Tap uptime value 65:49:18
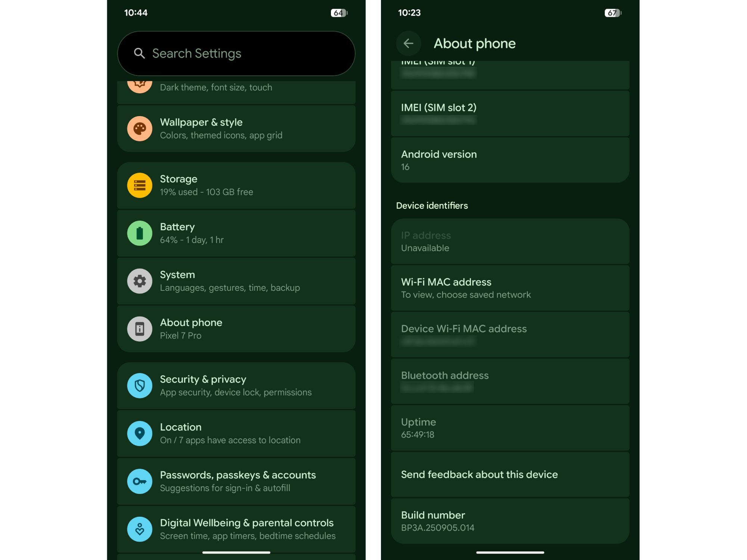The width and height of the screenshot is (747, 560). point(418,435)
